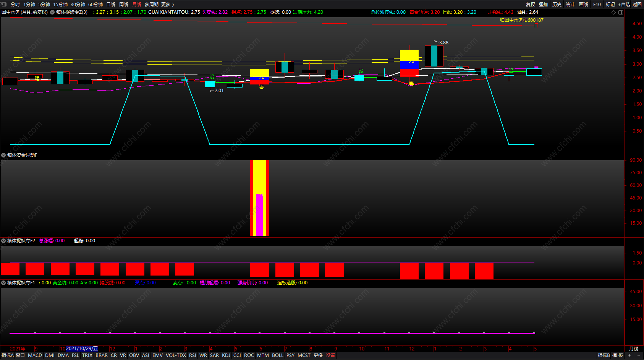The height and width of the screenshot is (360, 644).
Task: Select the MACD indicator tab
Action: pyautogui.click(x=35, y=355)
